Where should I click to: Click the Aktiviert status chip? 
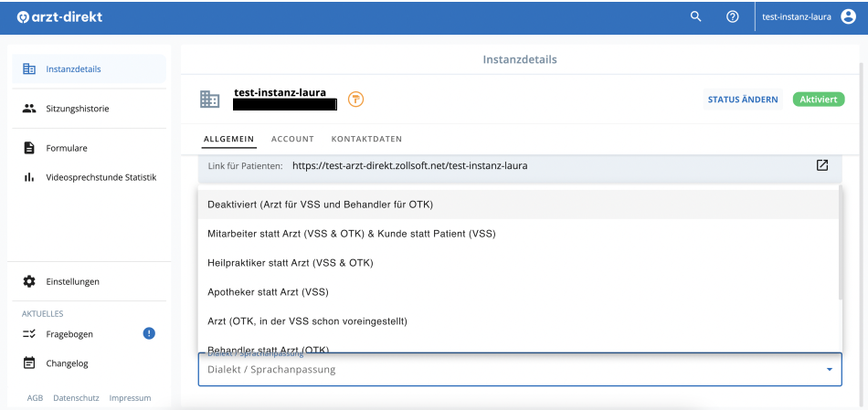818,100
